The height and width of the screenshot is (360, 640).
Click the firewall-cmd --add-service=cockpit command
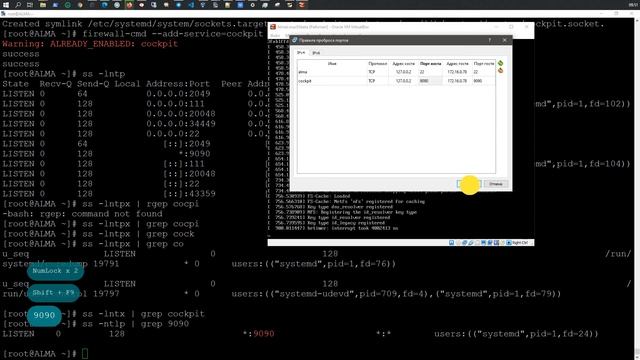coord(173,34)
